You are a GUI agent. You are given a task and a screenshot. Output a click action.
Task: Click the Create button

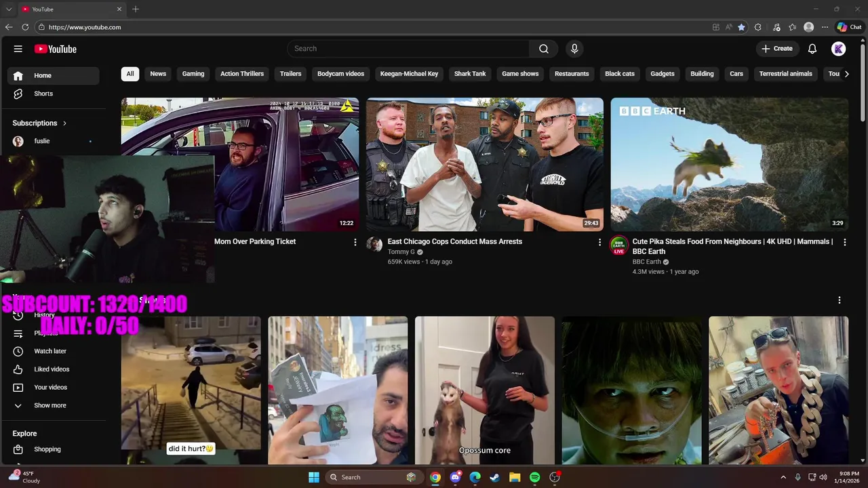coord(777,49)
